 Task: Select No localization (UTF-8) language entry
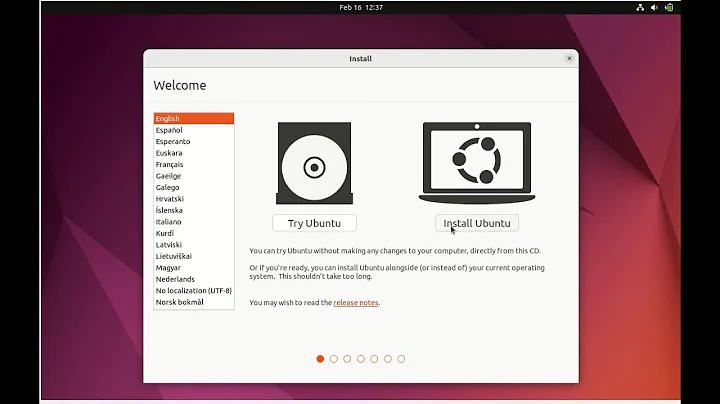pyautogui.click(x=194, y=291)
